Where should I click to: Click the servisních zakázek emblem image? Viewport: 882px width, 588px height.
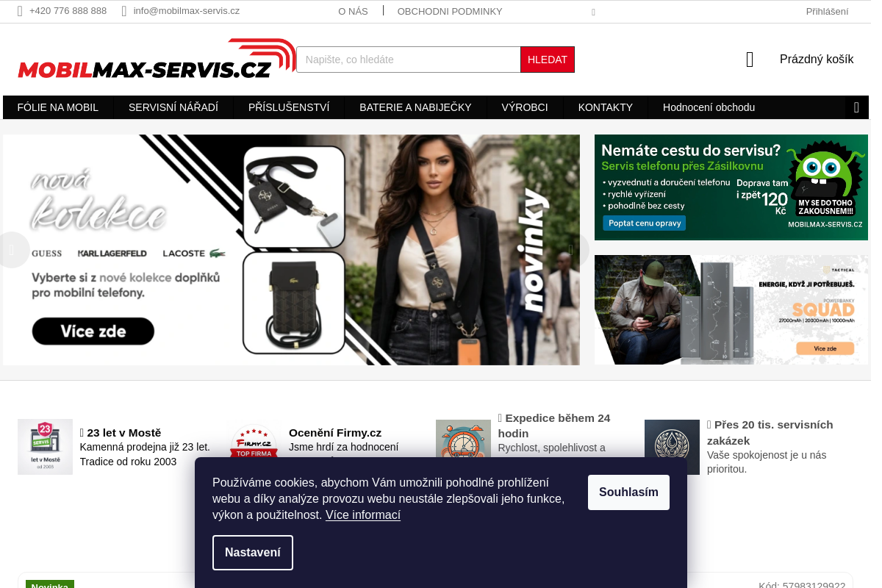[672, 447]
